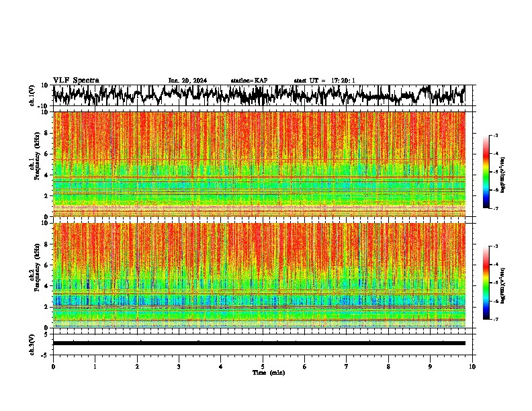Image resolution: width=532 pixels, height=411 pixels.
Task: Click the time axis tick label "0"
Action: 53,367
